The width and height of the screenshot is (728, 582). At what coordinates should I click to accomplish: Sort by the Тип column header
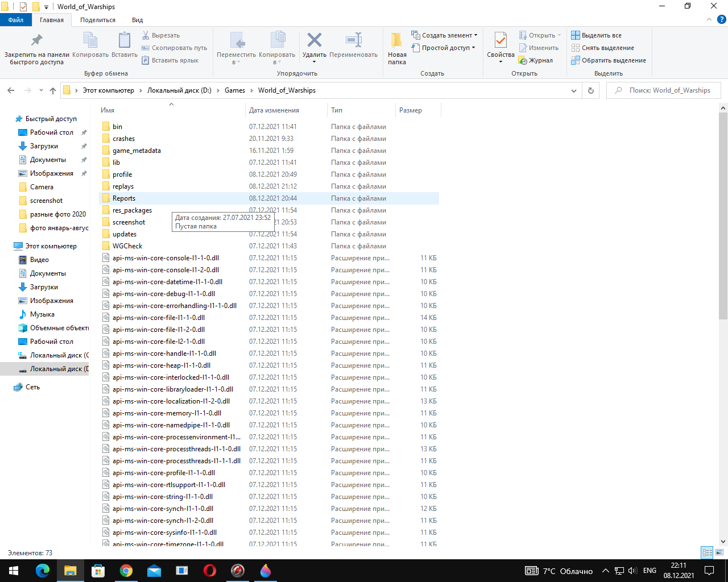tap(361, 110)
